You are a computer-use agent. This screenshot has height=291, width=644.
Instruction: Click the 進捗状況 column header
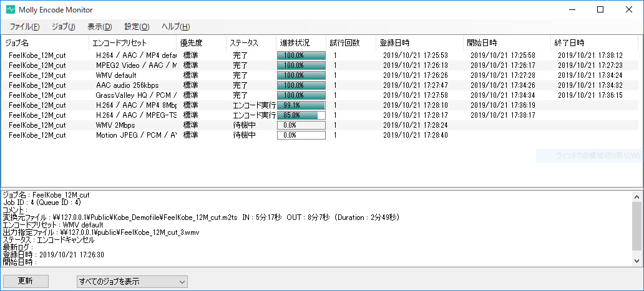click(293, 43)
